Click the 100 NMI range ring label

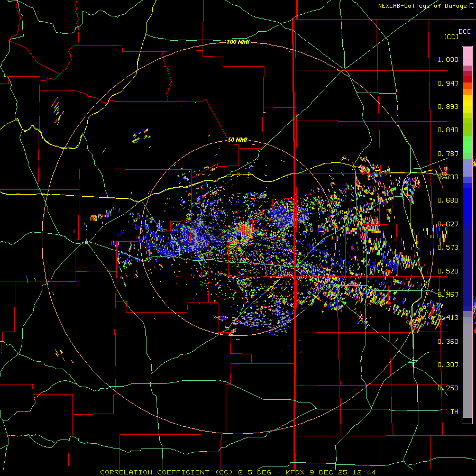238,42
